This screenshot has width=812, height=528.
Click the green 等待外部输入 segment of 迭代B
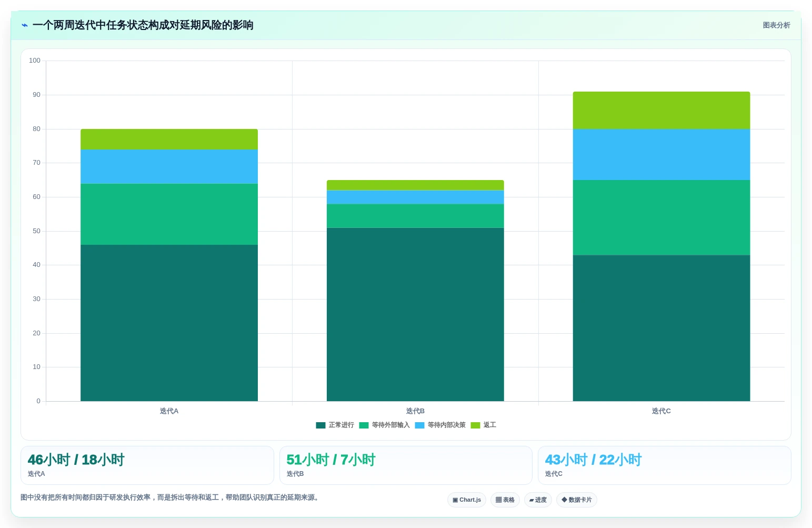415,216
